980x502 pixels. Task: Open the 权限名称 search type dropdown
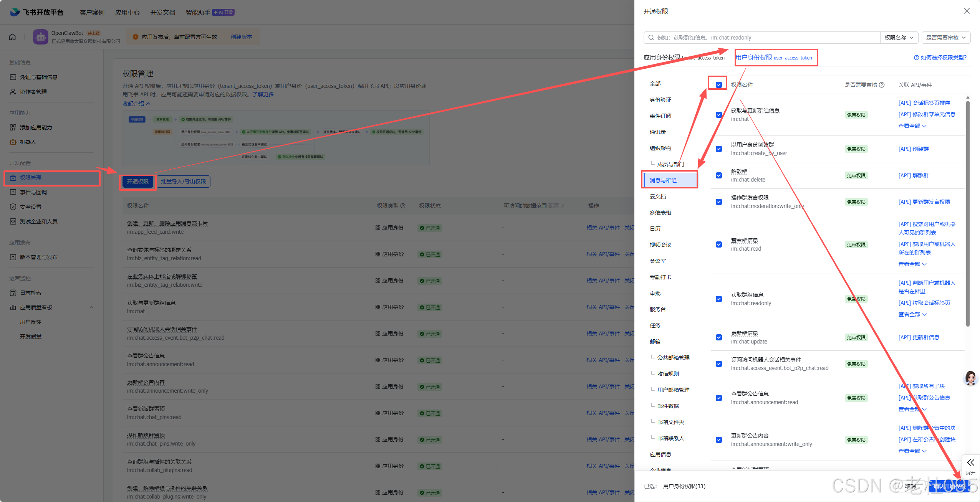[899, 38]
